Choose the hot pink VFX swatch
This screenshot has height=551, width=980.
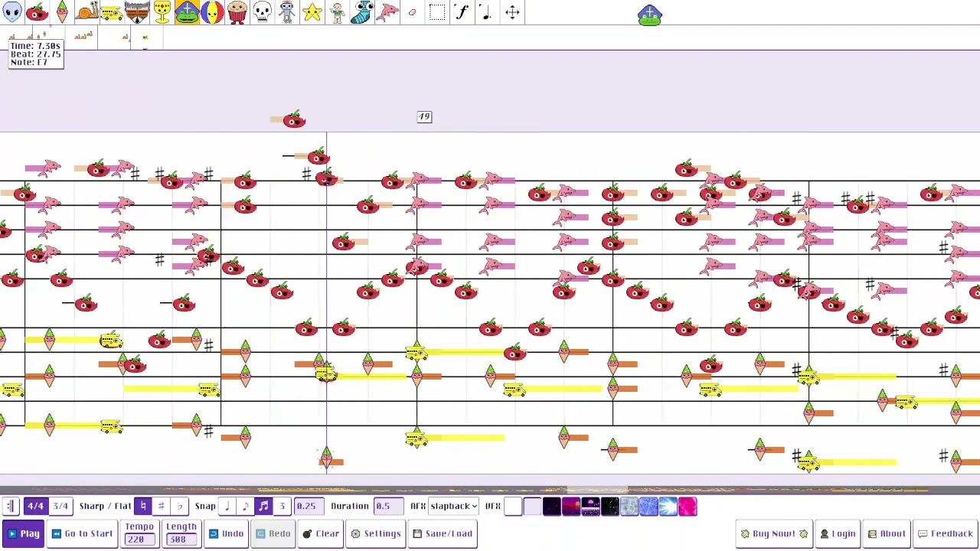pos(688,506)
